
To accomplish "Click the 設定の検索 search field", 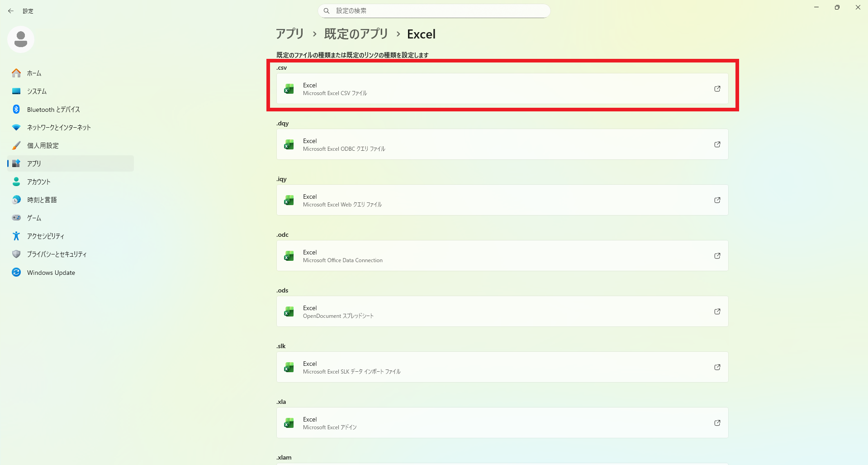I will pyautogui.click(x=434, y=11).
